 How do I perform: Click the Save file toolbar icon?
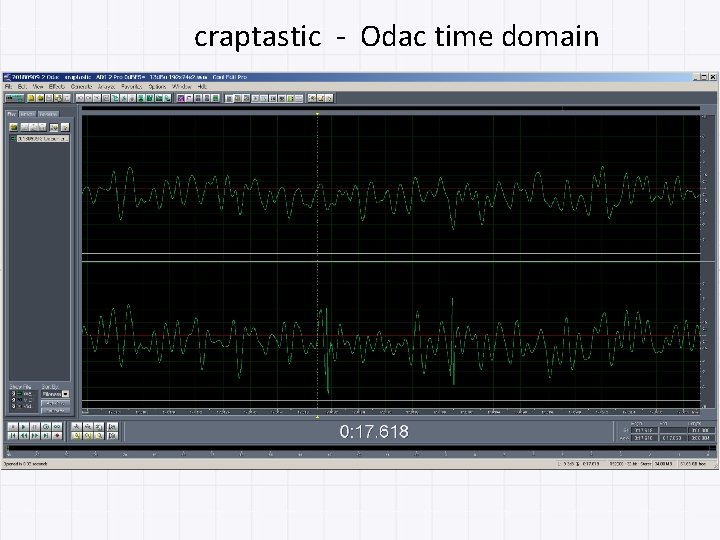click(49, 98)
